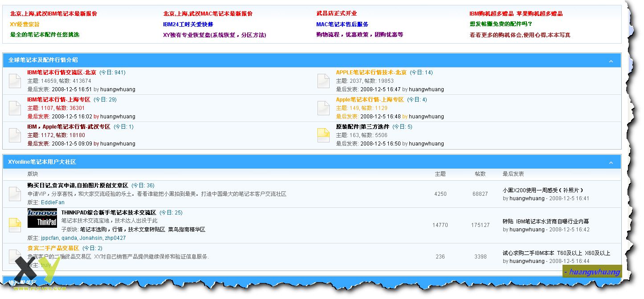This screenshot has height=299, width=644.
Task: Click forum icon beside Apple笔记本行情-上海专区
Action: pyautogui.click(x=323, y=108)
